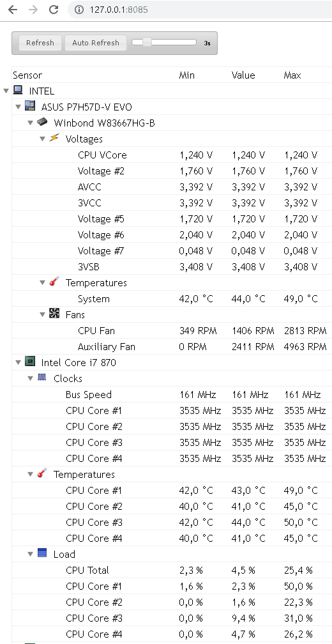Collapse the INTEL root node arrow

point(6,91)
